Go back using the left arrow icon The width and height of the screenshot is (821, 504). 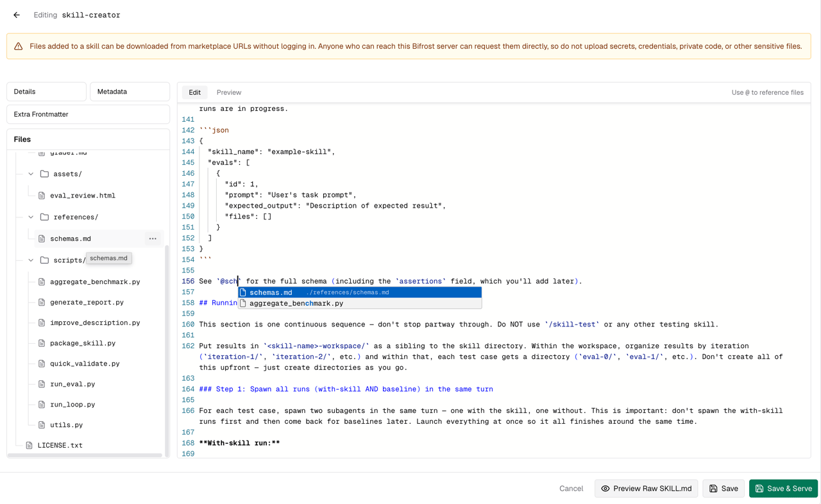17,15
